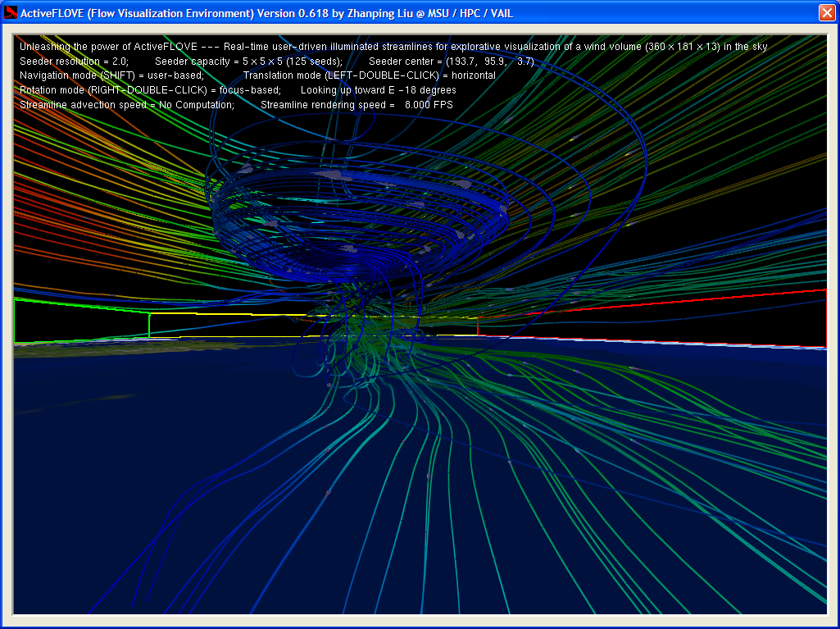840x629 pixels.
Task: Select the 'Seeder resolution = 2.0' readout
Action: pos(74,62)
